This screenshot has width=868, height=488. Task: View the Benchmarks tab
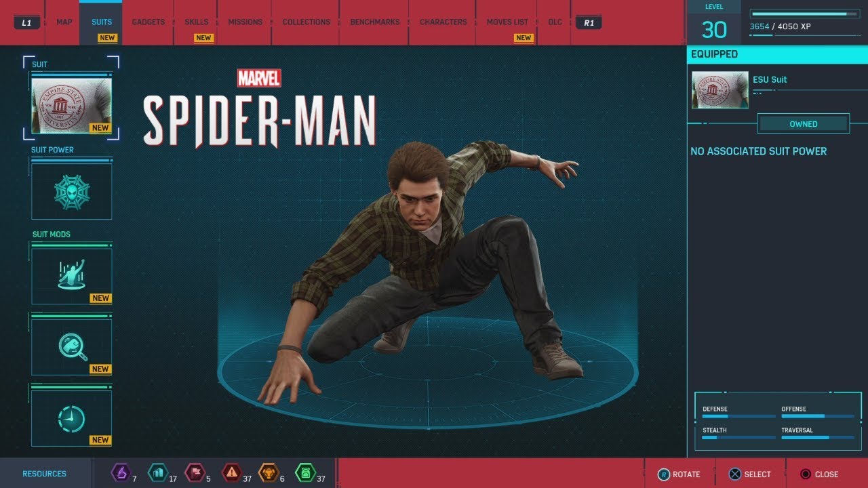point(375,22)
